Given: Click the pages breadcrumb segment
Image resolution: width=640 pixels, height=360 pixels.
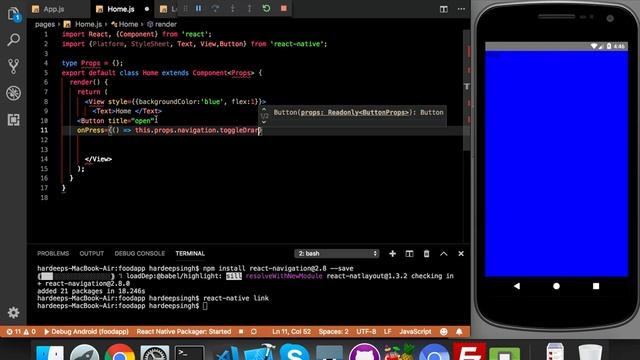Looking at the screenshot, I should (x=44, y=24).
